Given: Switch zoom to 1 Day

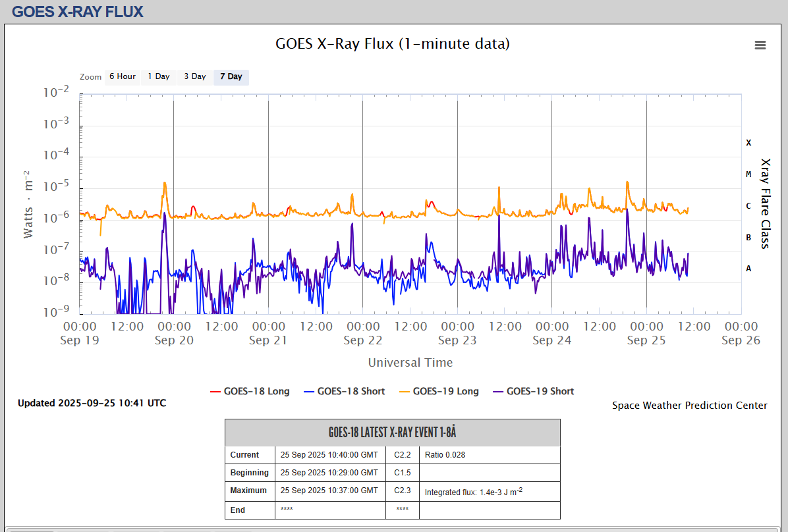Looking at the screenshot, I should click(x=158, y=77).
